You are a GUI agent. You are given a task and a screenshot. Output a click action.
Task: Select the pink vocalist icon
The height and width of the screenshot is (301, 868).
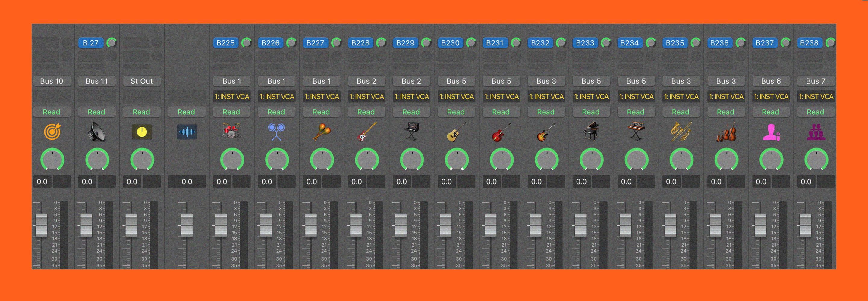[771, 132]
